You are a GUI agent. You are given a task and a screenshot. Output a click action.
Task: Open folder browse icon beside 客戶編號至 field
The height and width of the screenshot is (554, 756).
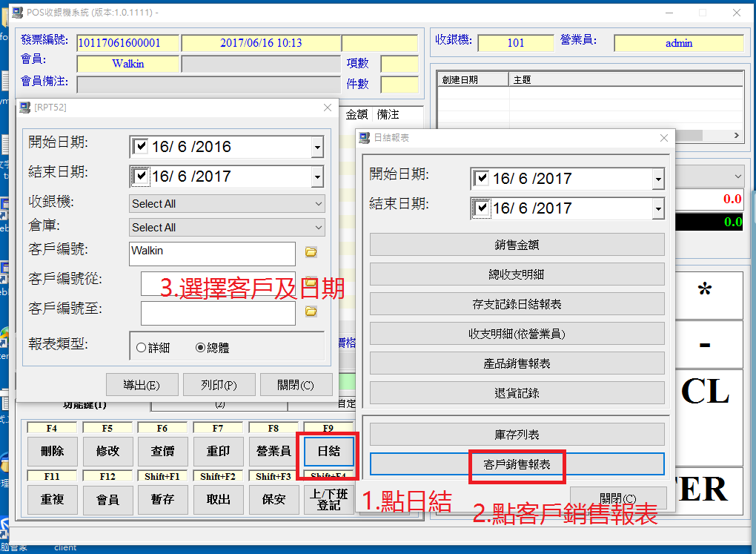[x=311, y=311]
